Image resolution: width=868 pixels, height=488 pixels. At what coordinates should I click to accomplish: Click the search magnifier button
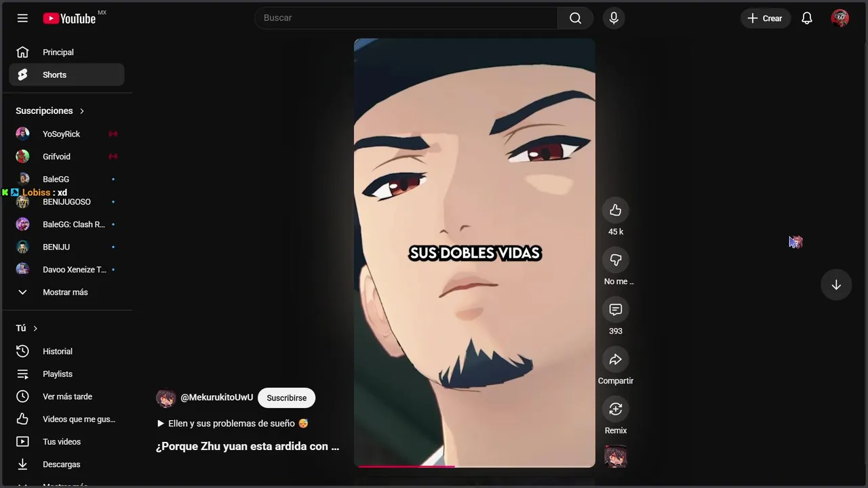click(575, 18)
